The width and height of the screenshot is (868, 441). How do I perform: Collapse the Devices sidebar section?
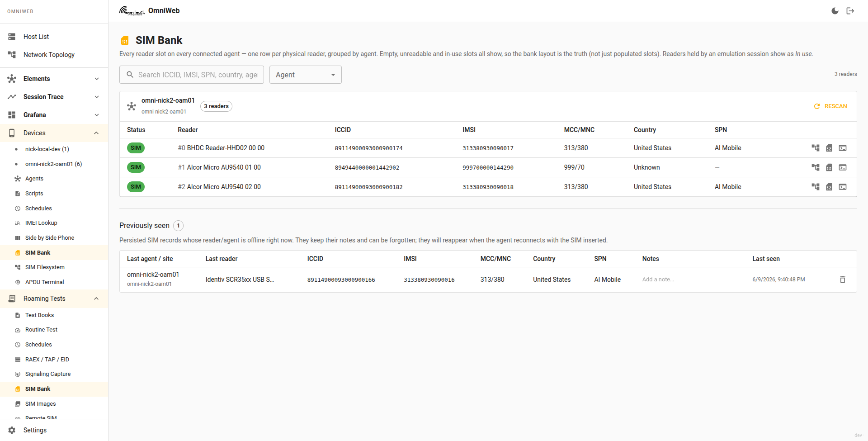pos(54,133)
